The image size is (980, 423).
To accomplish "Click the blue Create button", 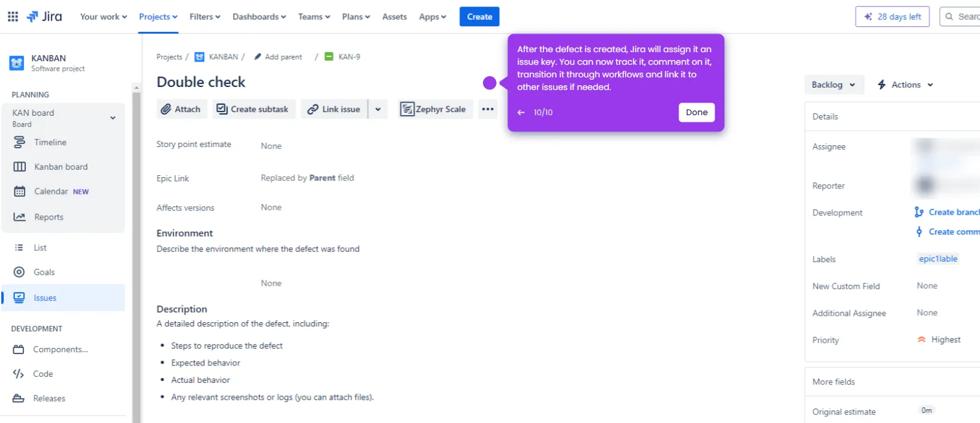I will pyautogui.click(x=479, y=17).
